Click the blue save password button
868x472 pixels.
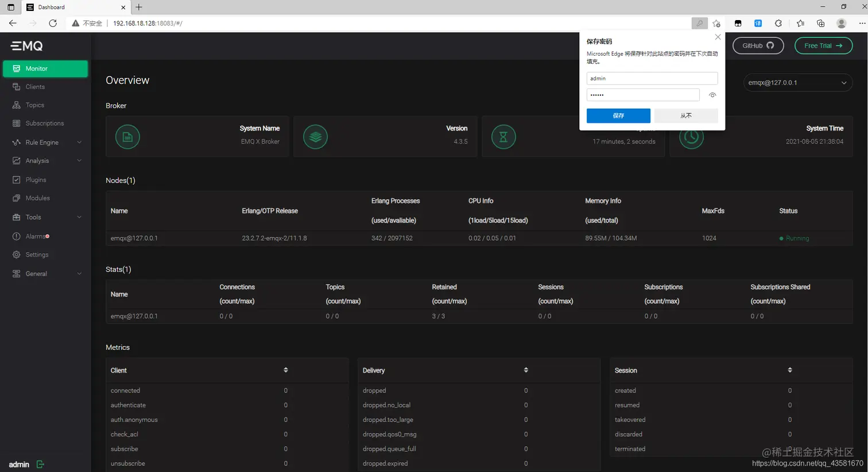coord(618,115)
